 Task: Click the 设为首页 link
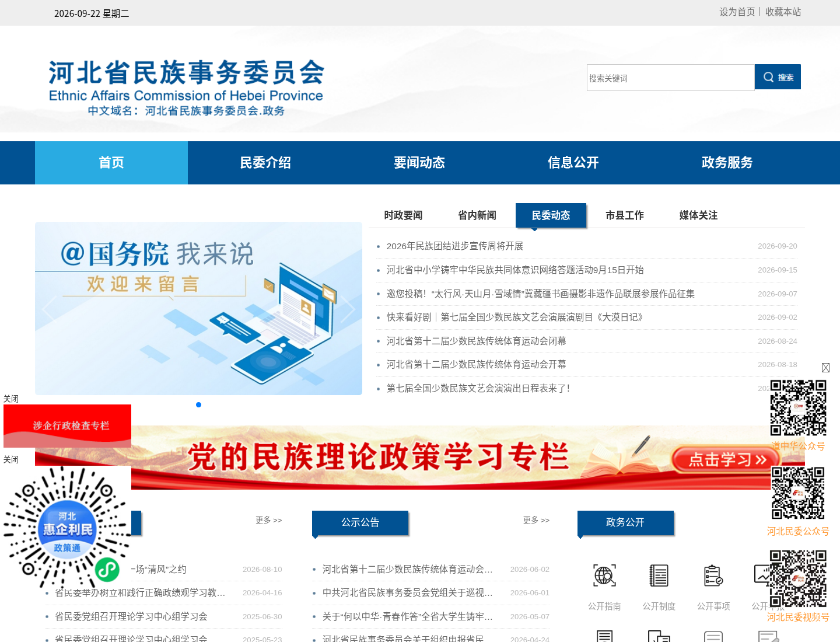click(737, 12)
